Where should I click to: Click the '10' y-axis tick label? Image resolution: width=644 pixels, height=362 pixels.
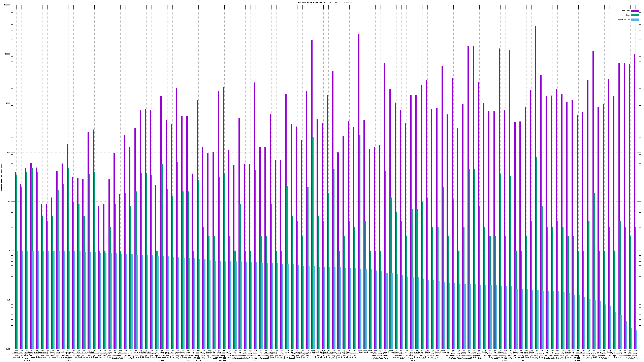click(x=9, y=202)
